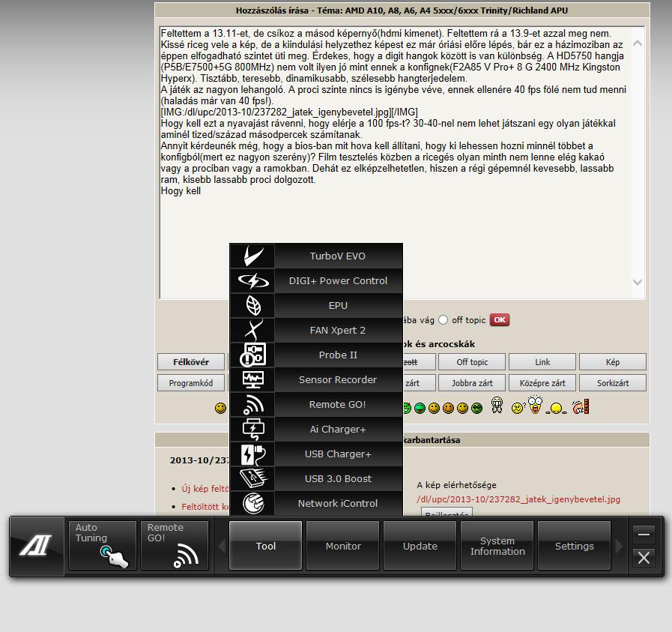Open Sensor Recorder via its waveform icon
Viewport: 672px width, 632px height.
click(x=253, y=380)
